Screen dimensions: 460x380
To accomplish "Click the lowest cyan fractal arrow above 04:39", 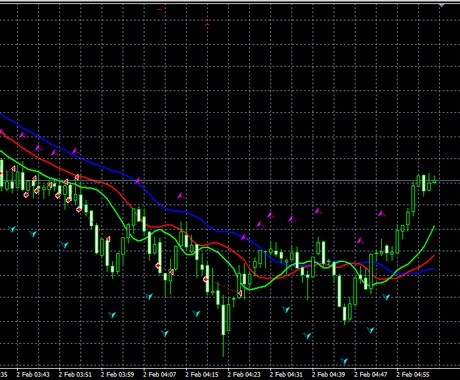I will (344, 361).
